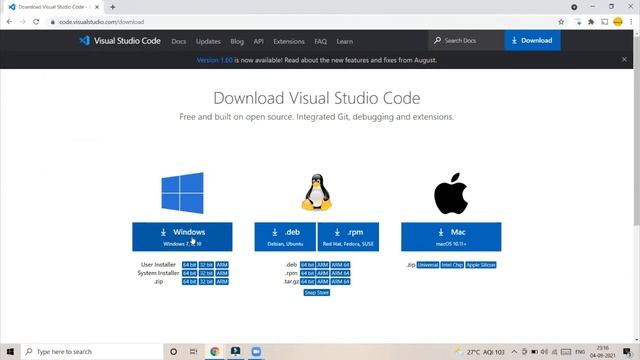The width and height of the screenshot is (640, 360).
Task: Open the browser Extensions puzzle icon
Action: [591, 22]
